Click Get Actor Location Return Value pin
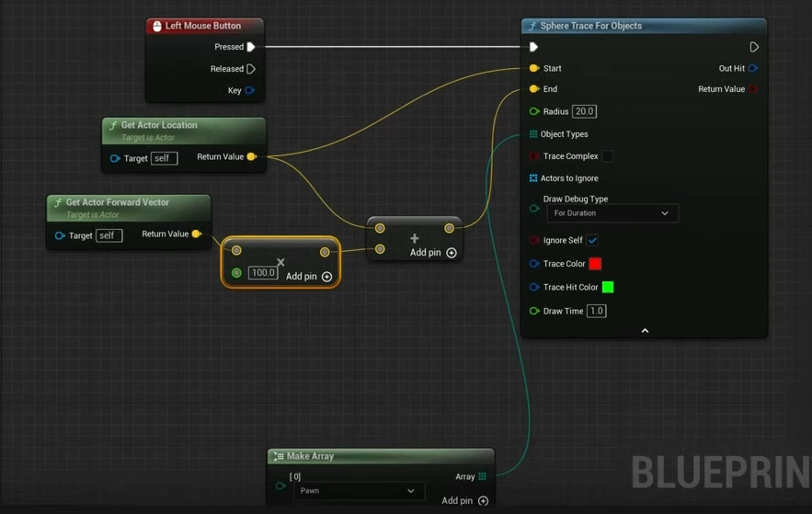The width and height of the screenshot is (812, 514). [251, 157]
